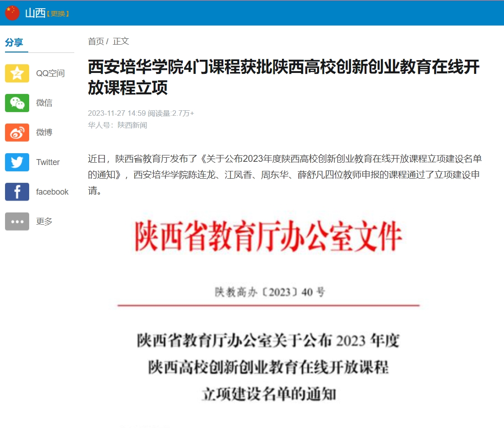Click 正文 in the breadcrumb
The height and width of the screenshot is (428, 504).
(x=121, y=41)
